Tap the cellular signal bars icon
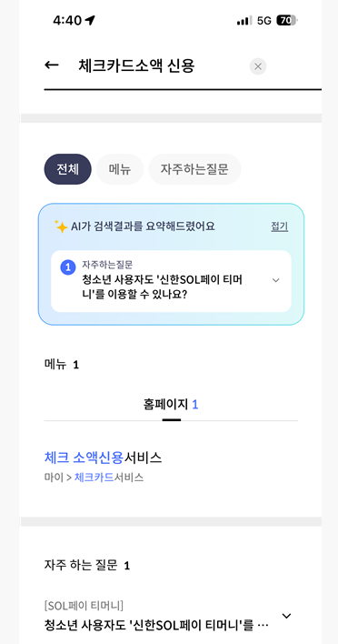The width and height of the screenshot is (338, 644). click(244, 21)
